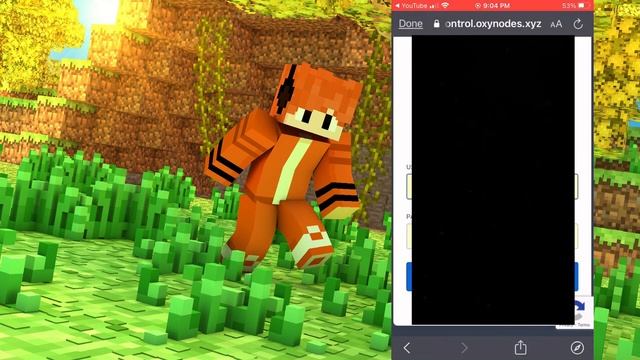
Task: Go forward with the right chevron
Action: click(464, 348)
